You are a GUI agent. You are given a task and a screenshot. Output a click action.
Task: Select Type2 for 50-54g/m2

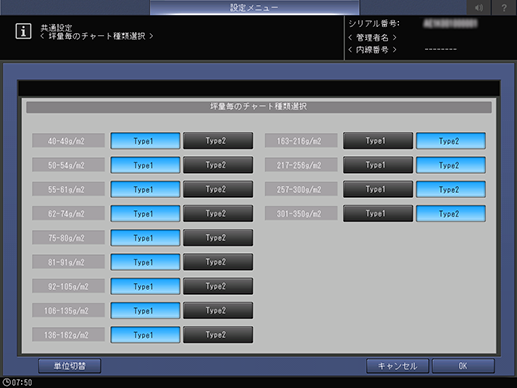(x=218, y=165)
